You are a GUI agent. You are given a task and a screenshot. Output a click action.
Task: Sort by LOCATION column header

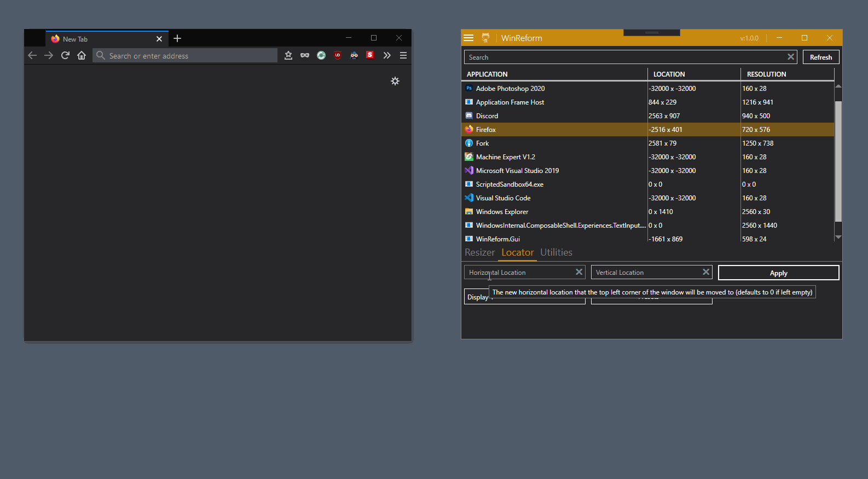click(695, 74)
